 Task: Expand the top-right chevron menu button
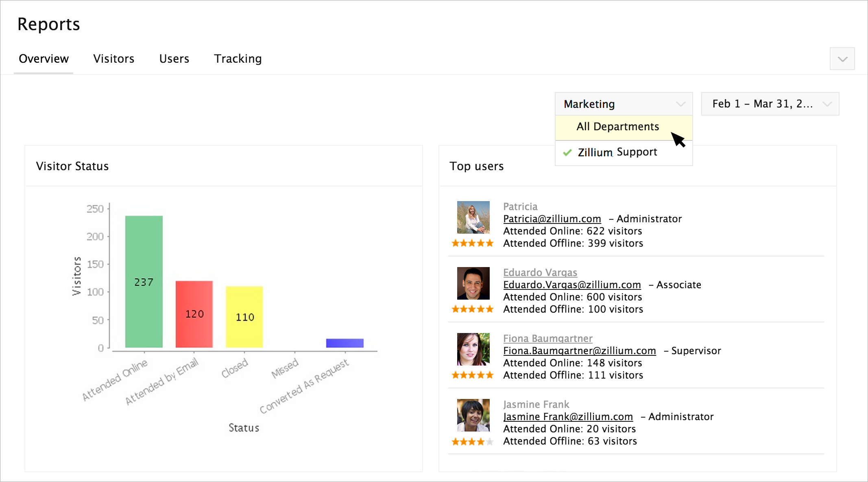pos(842,59)
